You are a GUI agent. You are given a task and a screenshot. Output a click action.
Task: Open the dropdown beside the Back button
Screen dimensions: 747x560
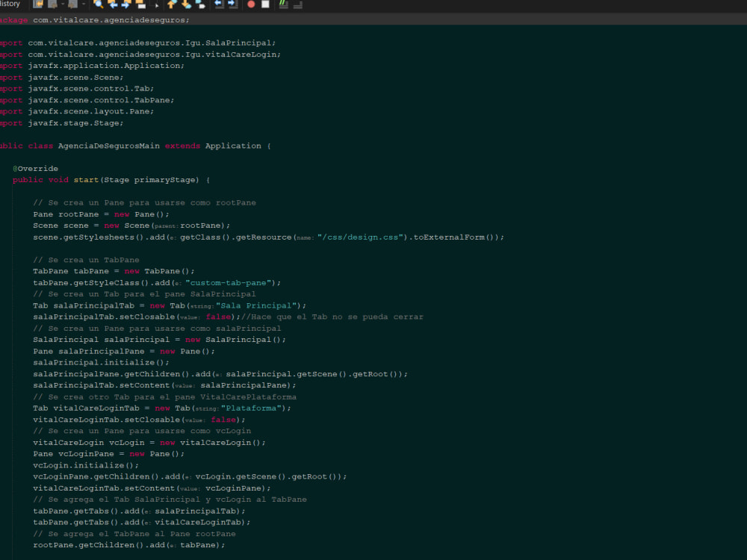pyautogui.click(x=63, y=4)
